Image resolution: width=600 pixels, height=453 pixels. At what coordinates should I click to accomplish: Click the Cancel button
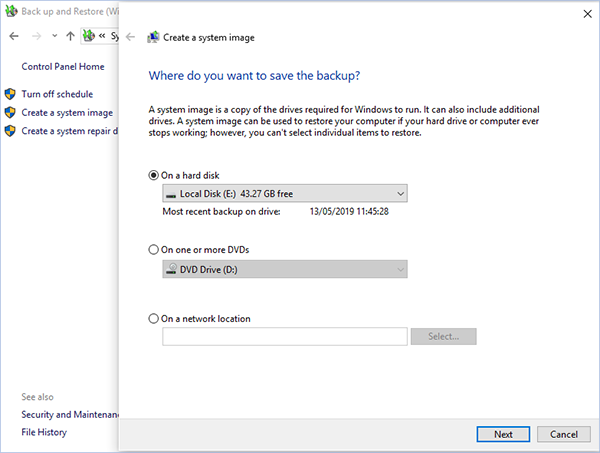(x=564, y=434)
